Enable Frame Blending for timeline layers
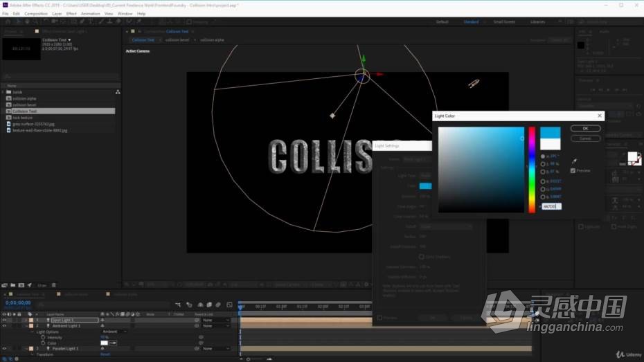The width and height of the screenshot is (644, 362). pos(209,305)
